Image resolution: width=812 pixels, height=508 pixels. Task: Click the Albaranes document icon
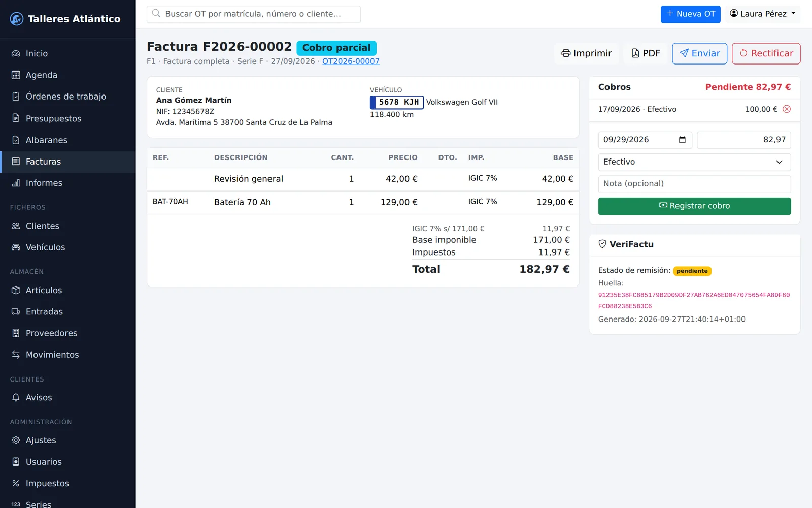tap(16, 140)
